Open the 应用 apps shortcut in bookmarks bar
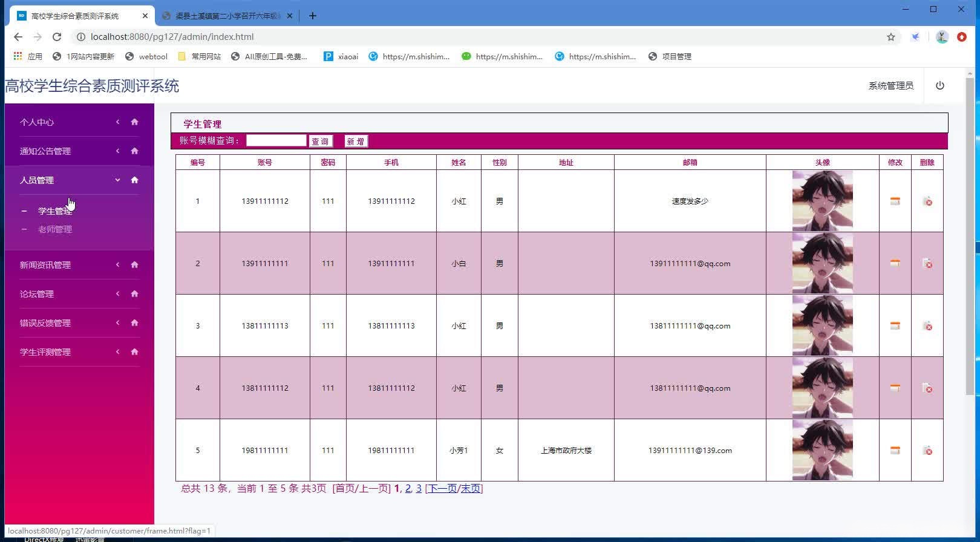Image resolution: width=980 pixels, height=542 pixels. pos(28,56)
